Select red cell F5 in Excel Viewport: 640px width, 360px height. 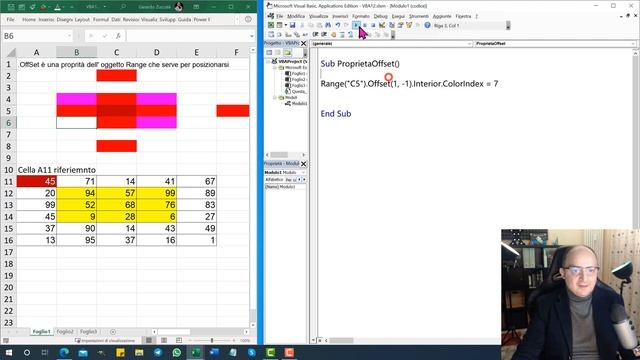tap(233, 111)
